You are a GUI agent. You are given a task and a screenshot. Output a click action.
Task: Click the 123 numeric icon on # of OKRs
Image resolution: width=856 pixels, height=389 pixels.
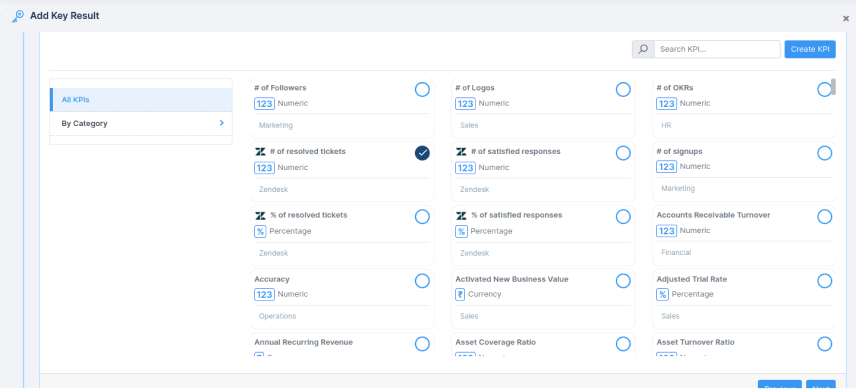click(666, 104)
